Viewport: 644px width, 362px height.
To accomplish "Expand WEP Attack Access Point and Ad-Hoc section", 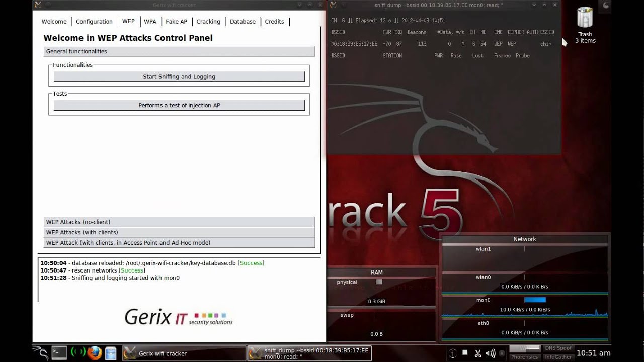I will [x=179, y=243].
